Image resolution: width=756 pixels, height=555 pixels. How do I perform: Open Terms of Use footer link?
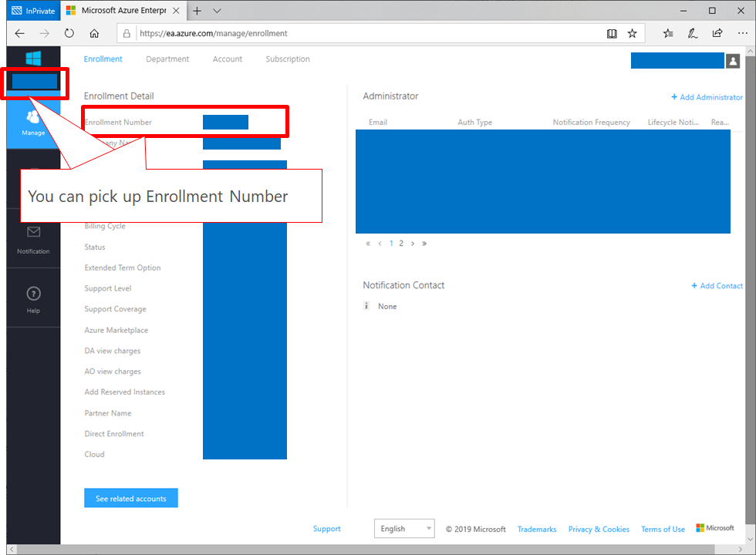(663, 529)
